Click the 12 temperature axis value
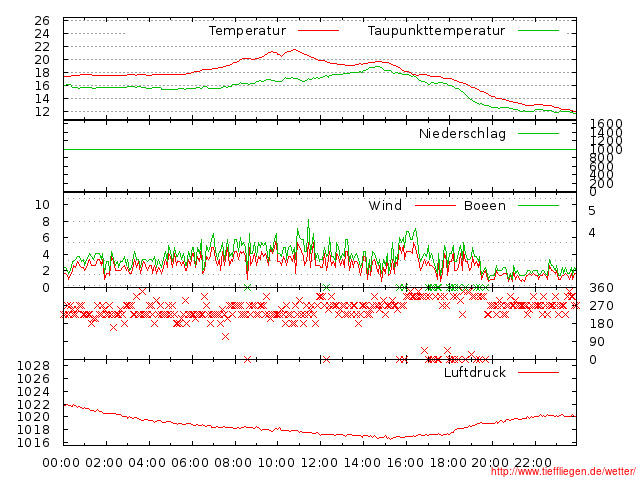640x480 pixels. (x=42, y=111)
